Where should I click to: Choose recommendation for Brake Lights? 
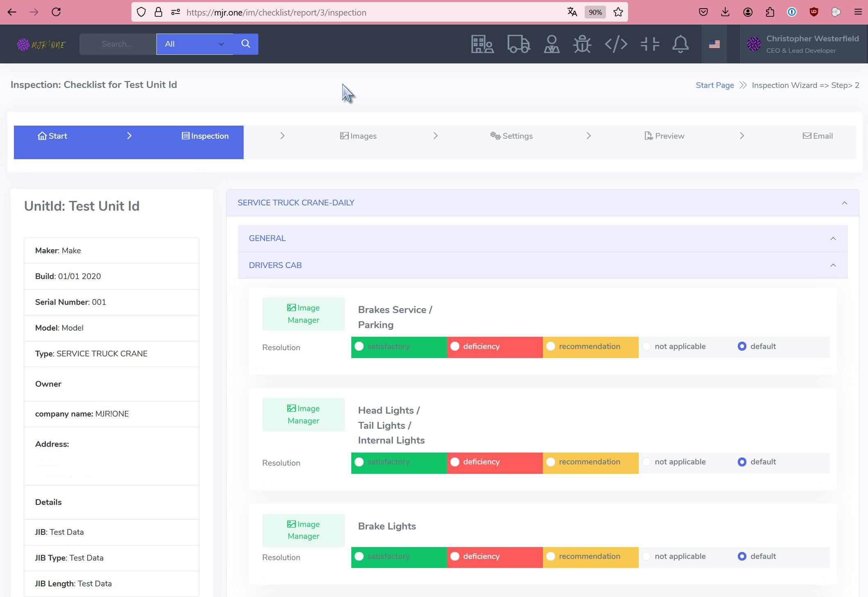click(x=551, y=556)
